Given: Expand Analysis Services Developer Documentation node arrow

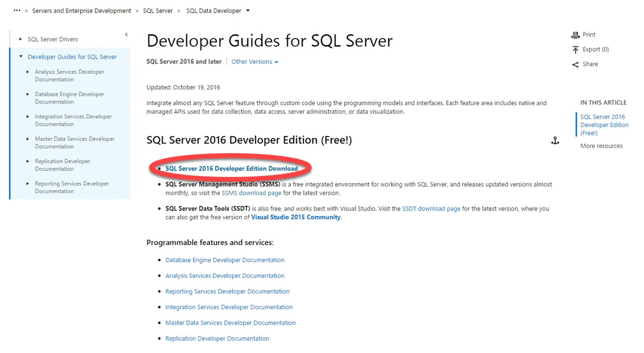Looking at the screenshot, I should 28,72.
